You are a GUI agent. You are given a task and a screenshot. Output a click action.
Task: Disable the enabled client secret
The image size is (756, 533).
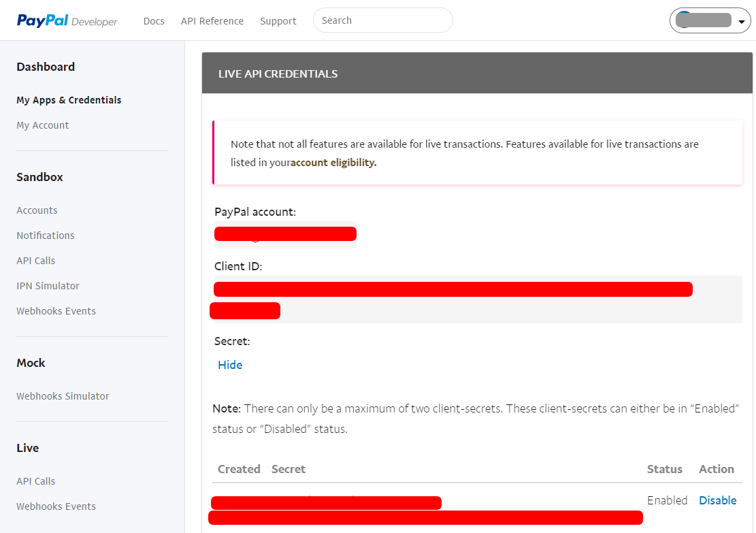pyautogui.click(x=717, y=500)
